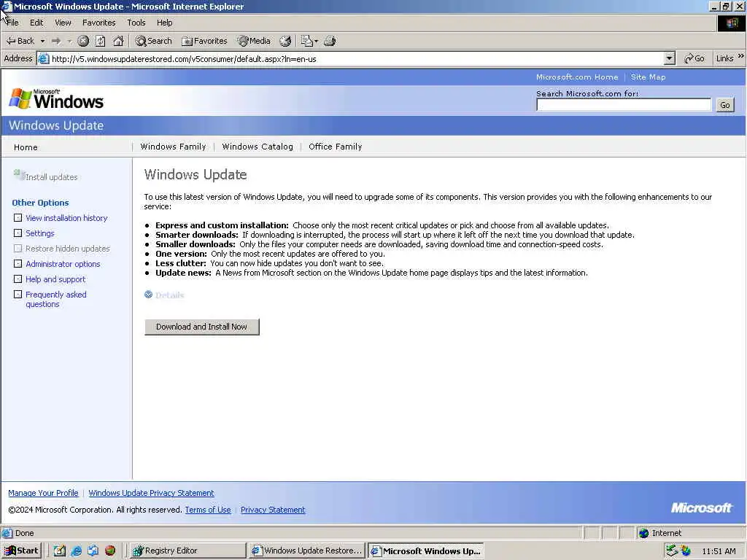The width and height of the screenshot is (747, 560).
Task: Click the Settings sidebar link
Action: pyautogui.click(x=40, y=233)
